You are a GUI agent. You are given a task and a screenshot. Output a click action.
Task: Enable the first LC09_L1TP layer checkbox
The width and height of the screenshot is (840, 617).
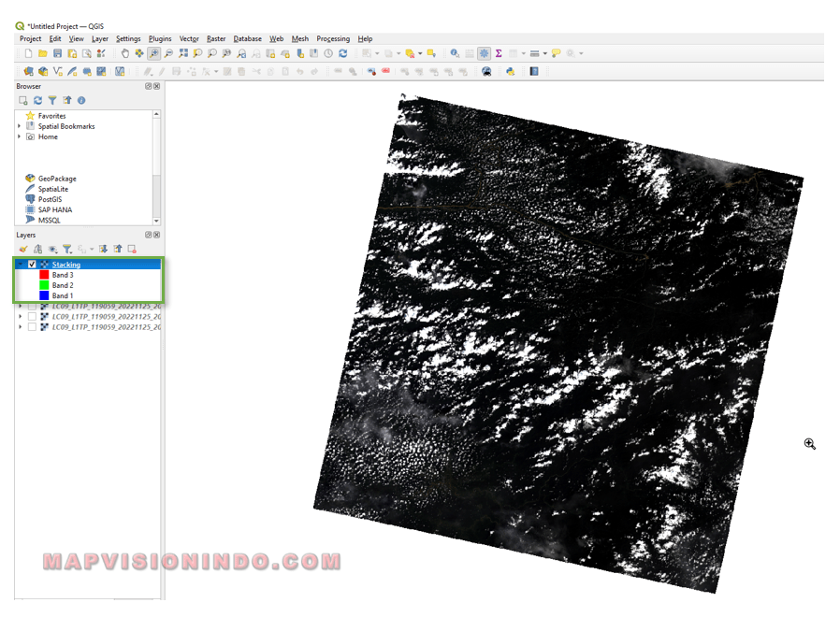(33, 306)
